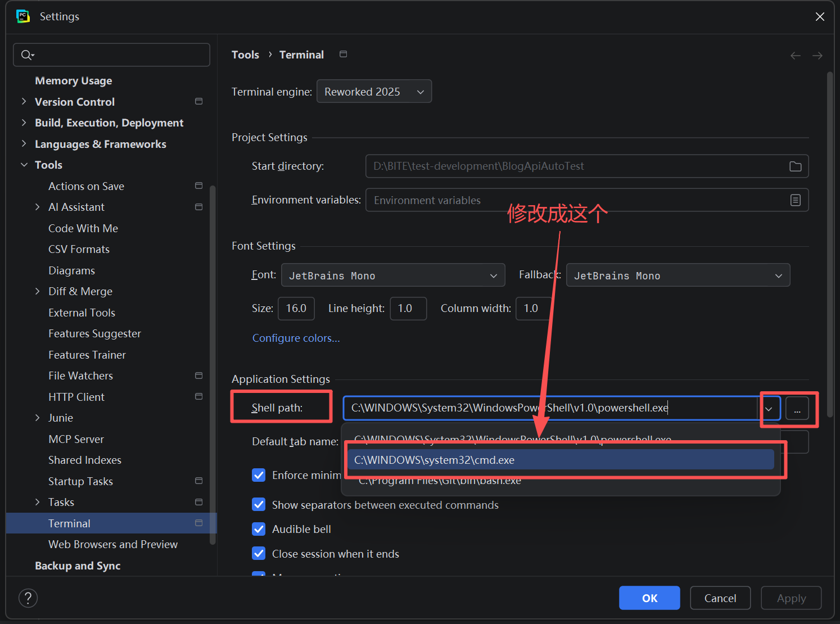Disable the Audible bell checkbox
This screenshot has height=624, width=840.
click(x=259, y=529)
